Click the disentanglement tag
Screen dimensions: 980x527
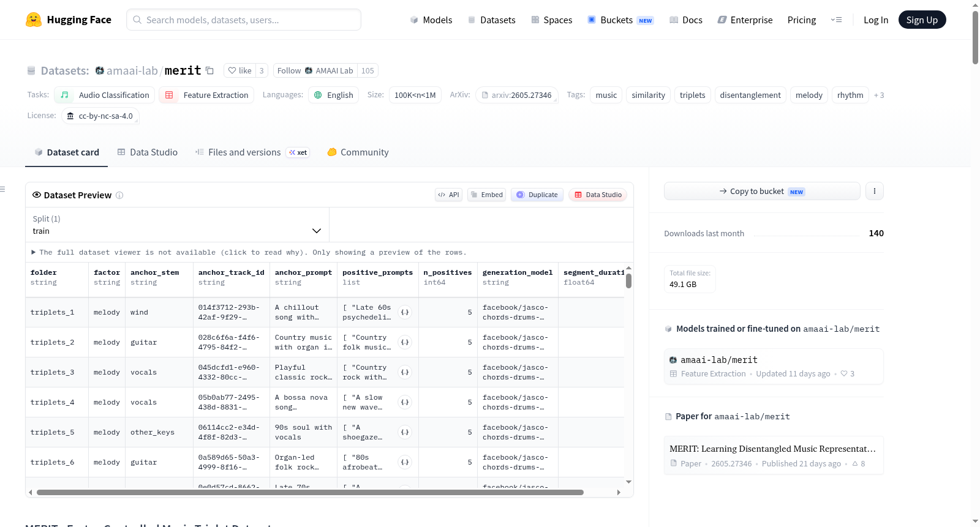[x=750, y=95]
